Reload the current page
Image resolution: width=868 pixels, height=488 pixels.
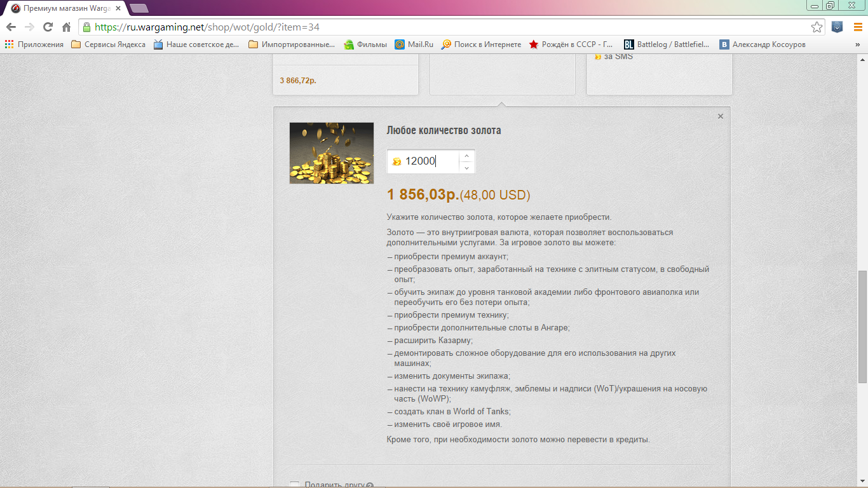48,27
